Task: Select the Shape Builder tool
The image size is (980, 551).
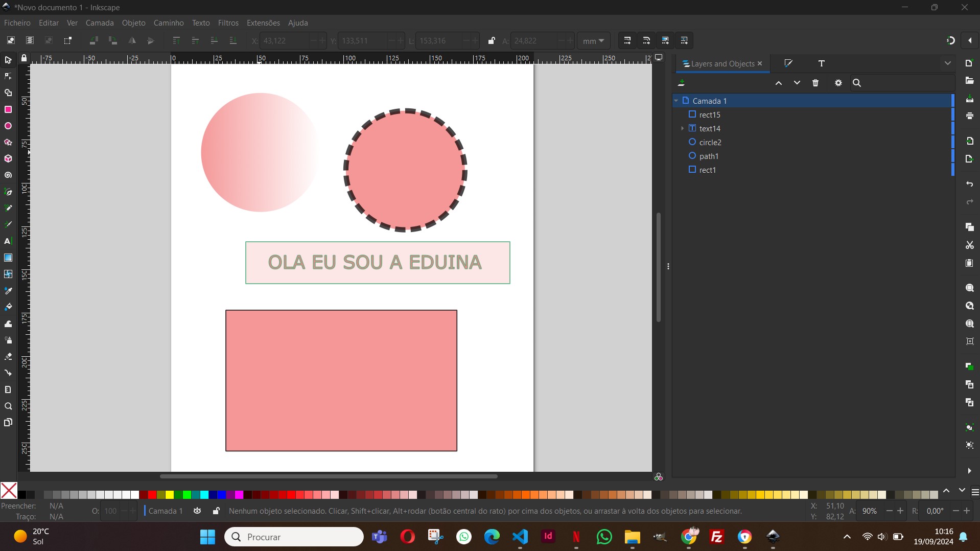Action: tap(8, 93)
